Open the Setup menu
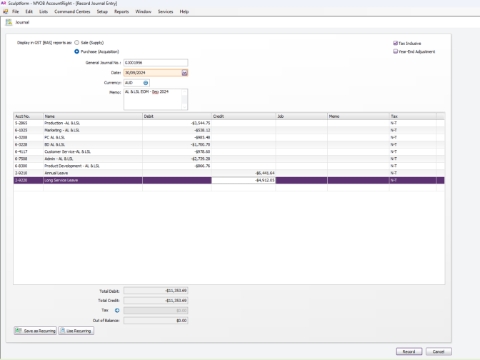 click(102, 12)
